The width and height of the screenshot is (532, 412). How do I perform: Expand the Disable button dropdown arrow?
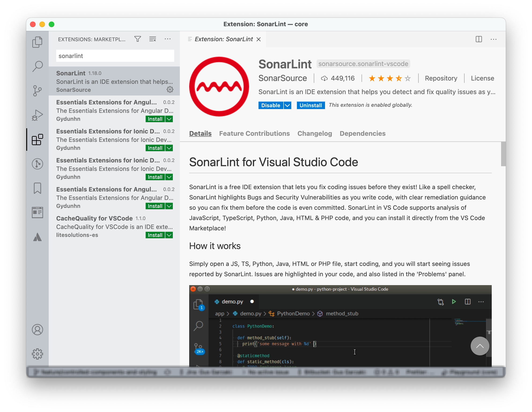(x=288, y=105)
